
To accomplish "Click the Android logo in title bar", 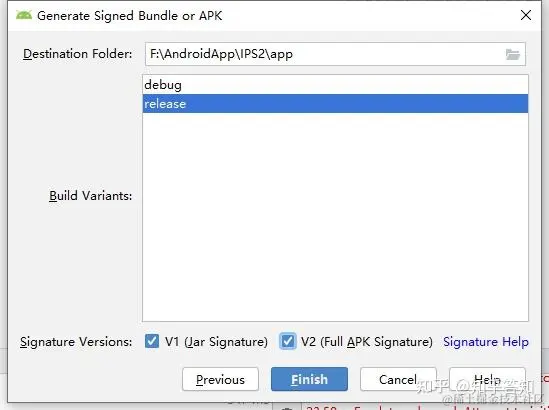I will pos(24,15).
